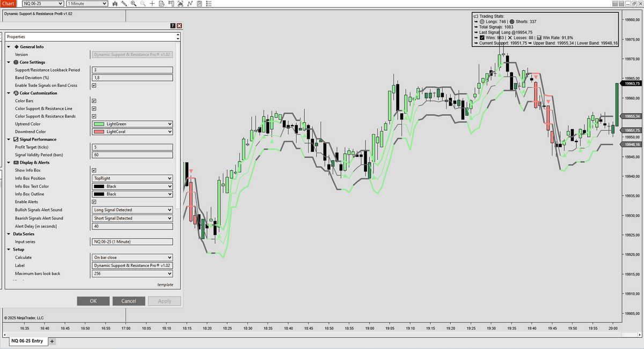Click the zoom in magnifier icon
This screenshot has width=644, height=349.
point(134,4)
